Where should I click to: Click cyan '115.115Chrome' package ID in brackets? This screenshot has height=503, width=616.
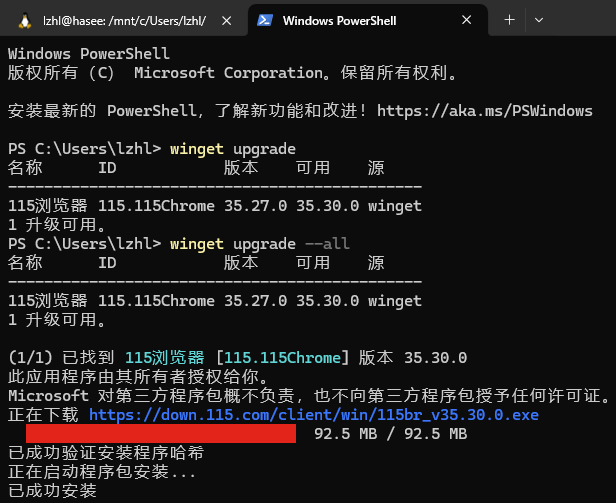(282, 358)
